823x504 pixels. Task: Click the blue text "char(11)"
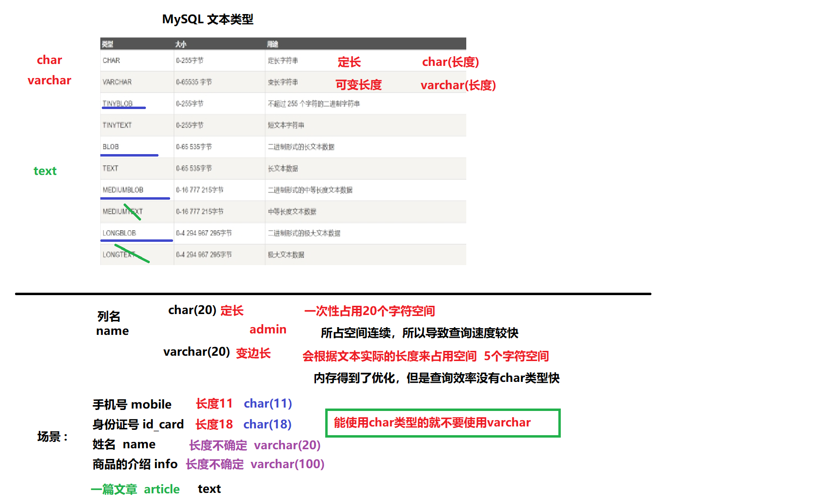268,404
